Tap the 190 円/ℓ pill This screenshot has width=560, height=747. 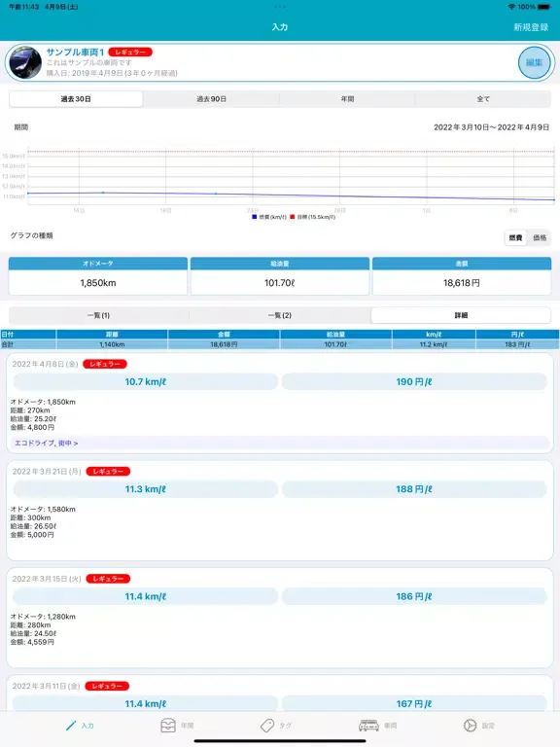(414, 381)
